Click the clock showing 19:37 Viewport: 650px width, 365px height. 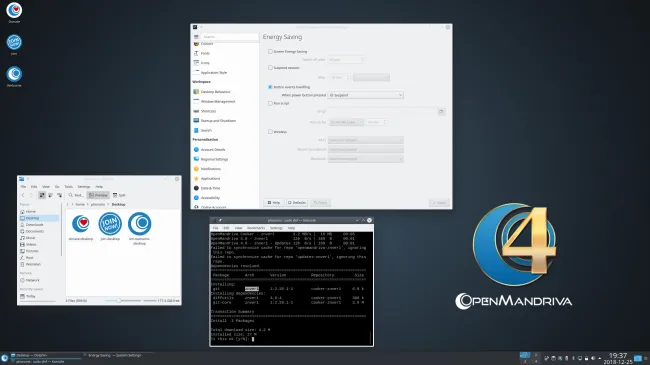point(618,358)
